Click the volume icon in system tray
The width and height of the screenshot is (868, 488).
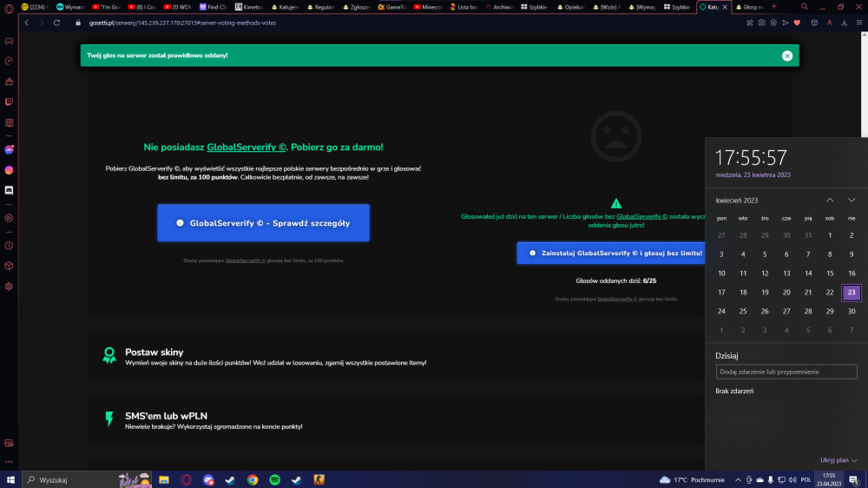tap(792, 479)
